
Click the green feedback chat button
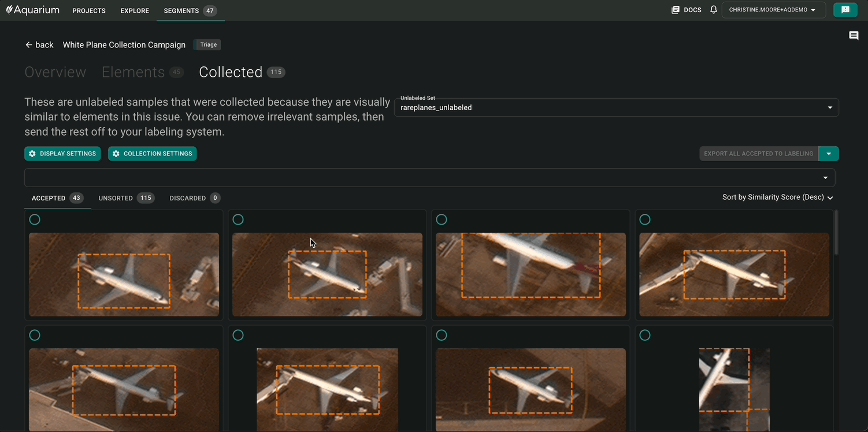845,10
